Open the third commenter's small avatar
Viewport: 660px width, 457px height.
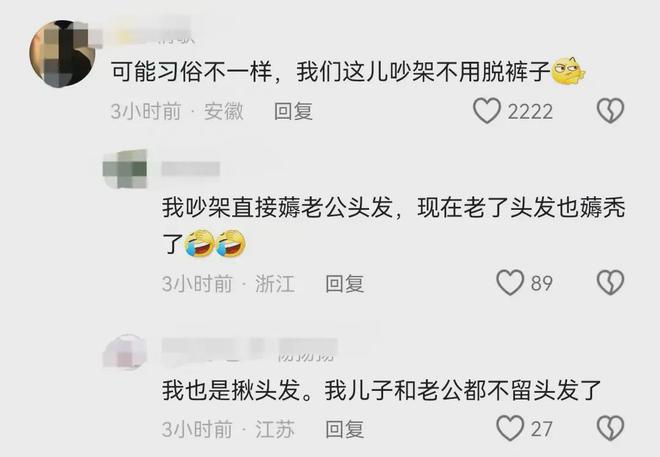pyautogui.click(x=125, y=352)
